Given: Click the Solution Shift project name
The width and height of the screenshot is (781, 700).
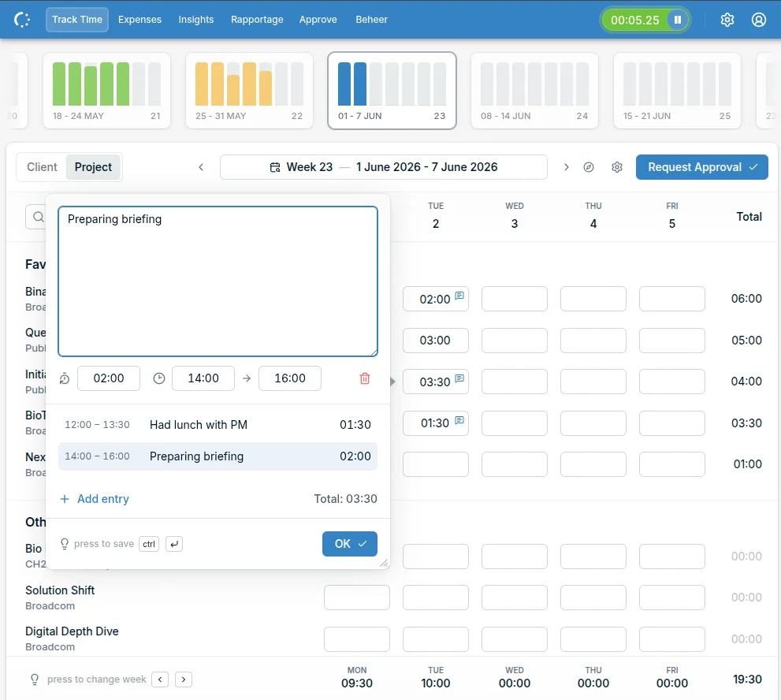Looking at the screenshot, I should (x=60, y=590).
